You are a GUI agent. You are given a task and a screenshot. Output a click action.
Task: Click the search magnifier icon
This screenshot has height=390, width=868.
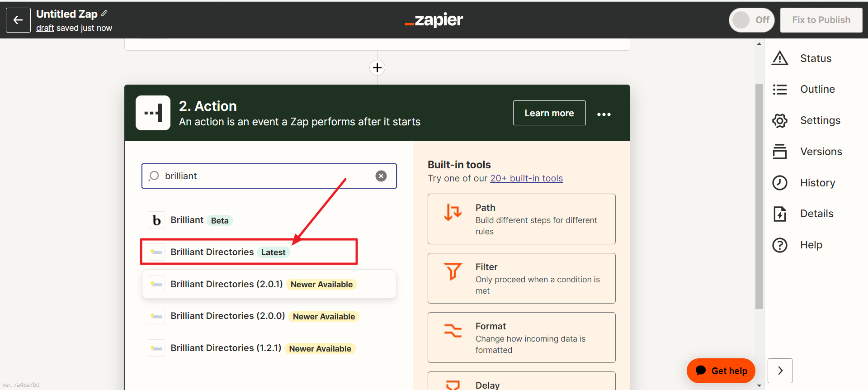pyautogui.click(x=154, y=176)
